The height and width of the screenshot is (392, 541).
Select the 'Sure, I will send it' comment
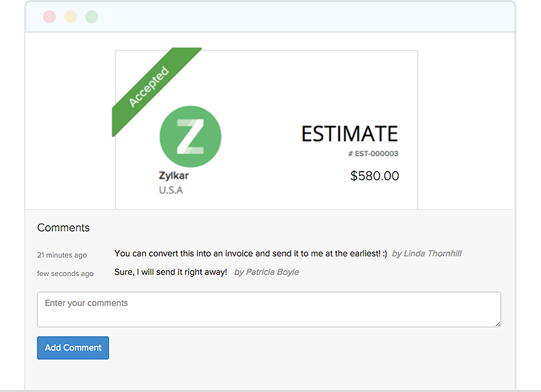click(171, 272)
